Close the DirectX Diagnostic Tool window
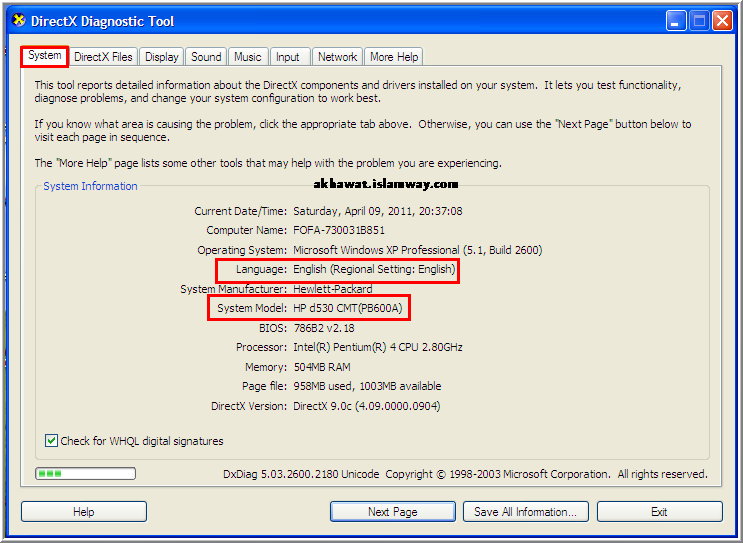The image size is (743, 543). pos(721,20)
